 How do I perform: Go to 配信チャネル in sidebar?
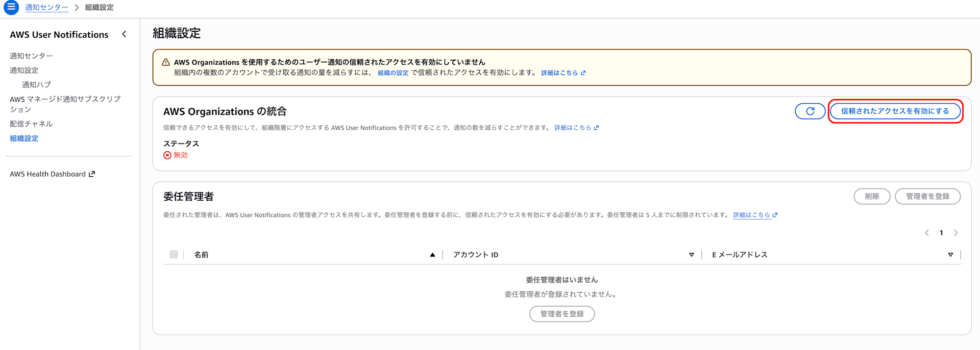click(31, 124)
